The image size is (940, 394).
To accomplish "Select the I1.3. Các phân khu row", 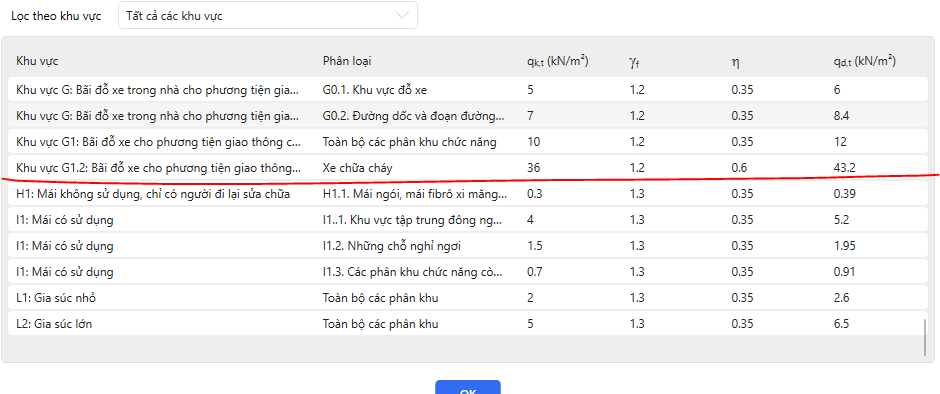I will pos(468,272).
